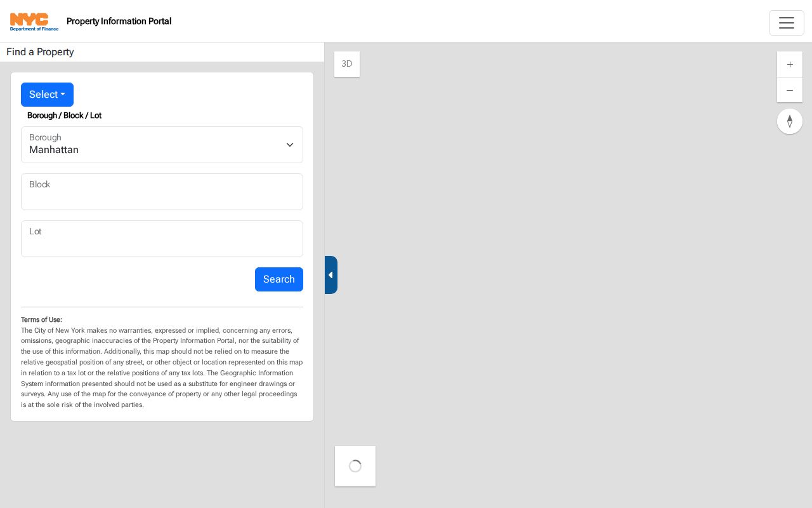Zoom out on the map

coord(790,90)
